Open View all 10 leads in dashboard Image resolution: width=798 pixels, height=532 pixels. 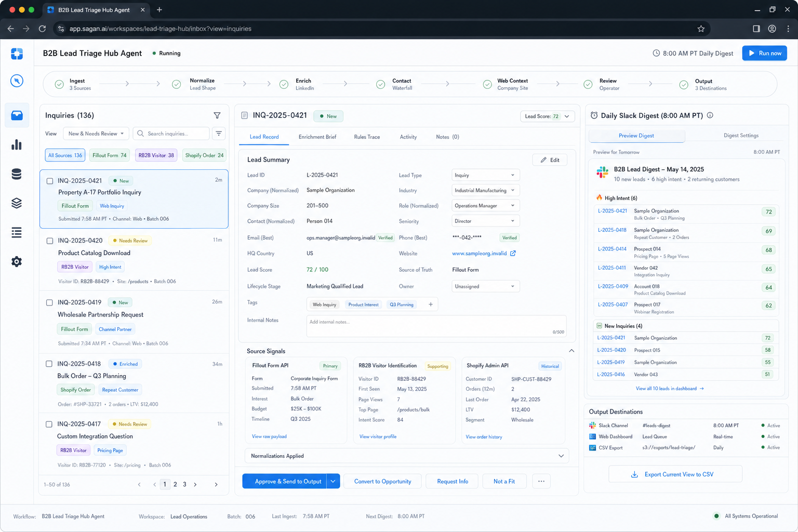(x=670, y=389)
